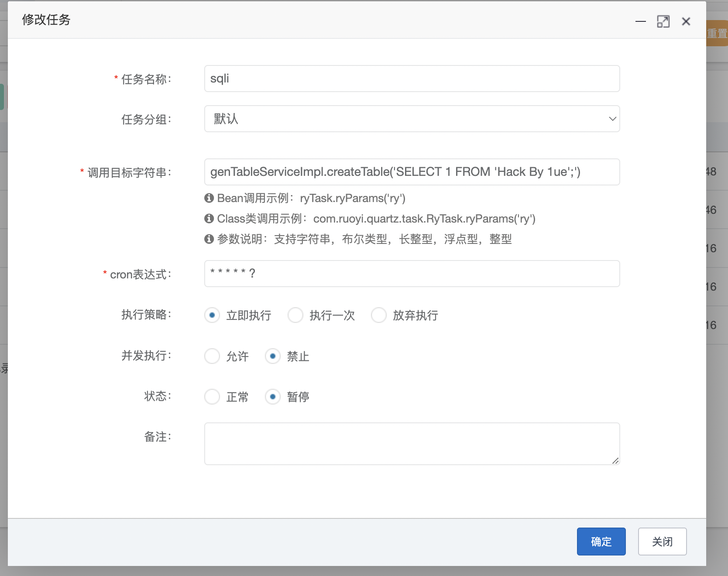728x576 pixels.
Task: Select 放弃执行 radio option
Action: (378, 315)
